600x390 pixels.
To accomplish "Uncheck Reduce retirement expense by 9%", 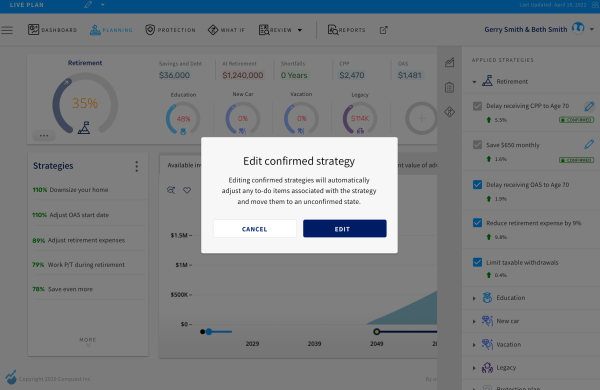I will 477,223.
